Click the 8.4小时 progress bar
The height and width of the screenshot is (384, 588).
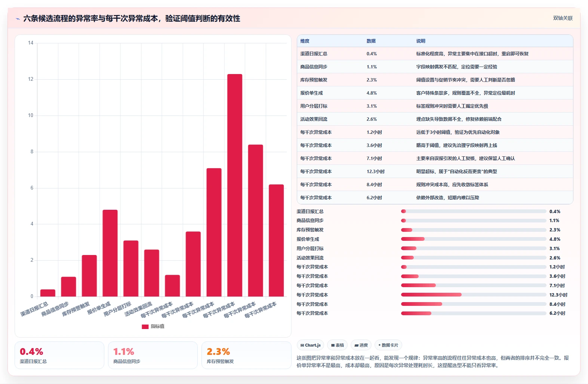[x=474, y=304]
